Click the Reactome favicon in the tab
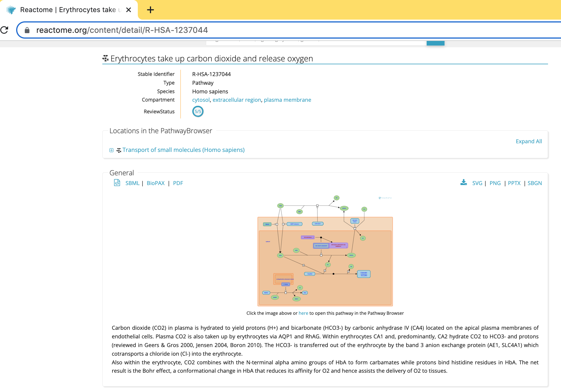The width and height of the screenshot is (561, 392). 11,10
